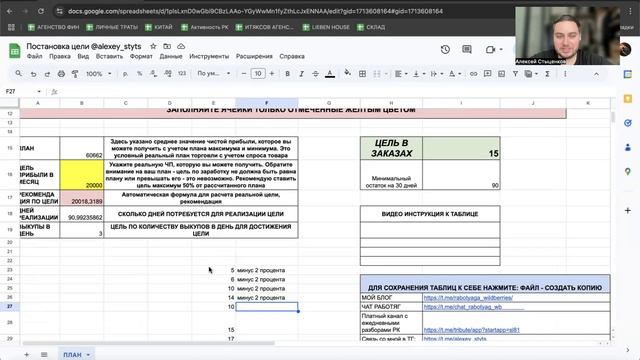The height and width of the screenshot is (360, 640).
Task: Open the Файл menu
Action: (x=34, y=56)
